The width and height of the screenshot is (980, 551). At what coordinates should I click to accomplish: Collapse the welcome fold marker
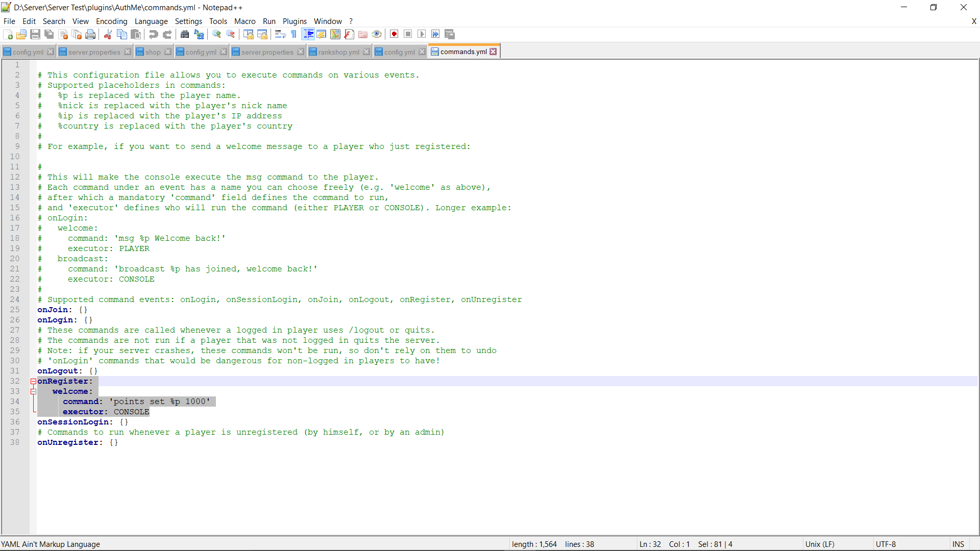pos(33,391)
